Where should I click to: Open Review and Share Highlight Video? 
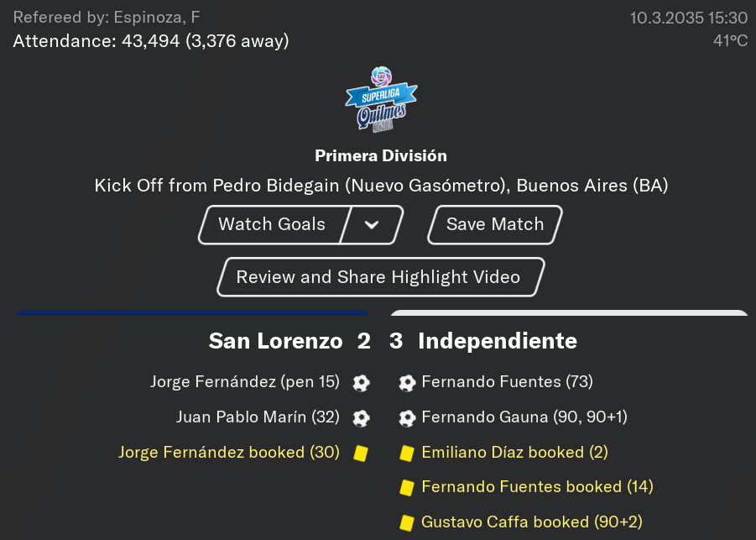click(381, 277)
